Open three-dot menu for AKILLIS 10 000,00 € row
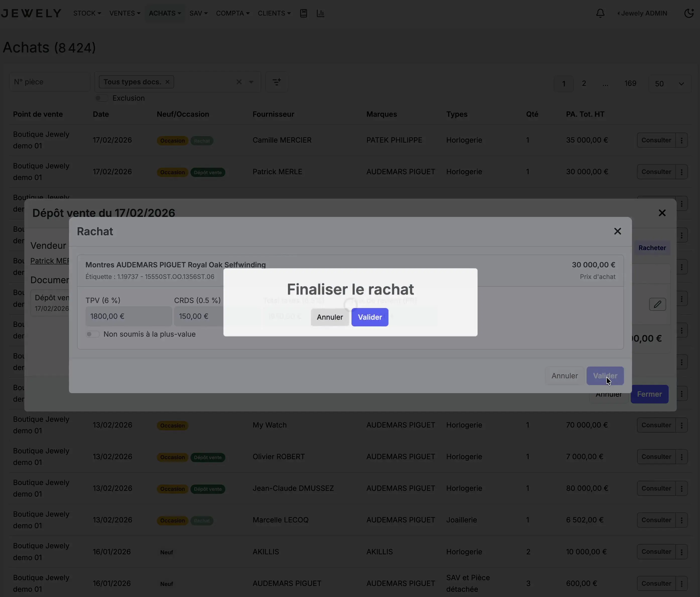 pyautogui.click(x=681, y=552)
